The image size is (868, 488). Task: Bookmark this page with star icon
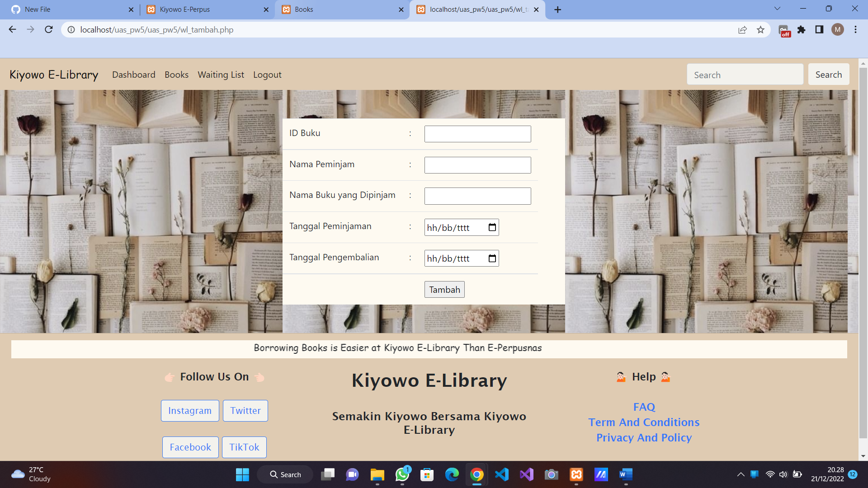tap(760, 30)
